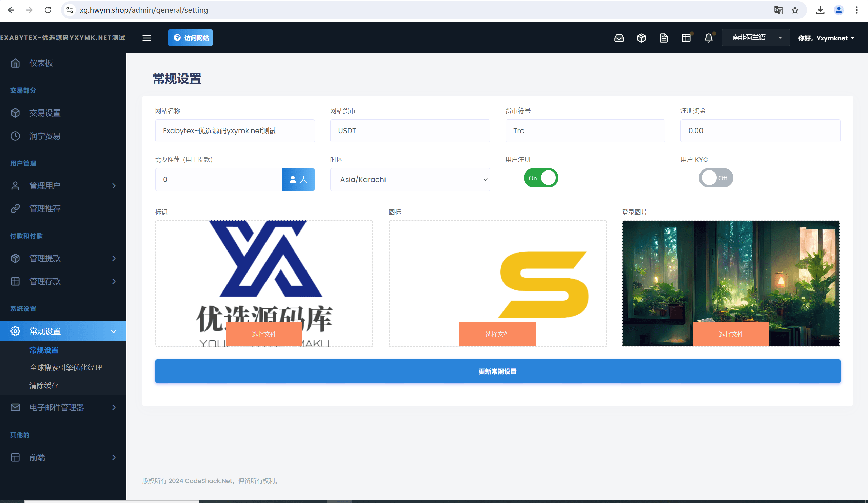Click the bookmark star icon in address bar
Viewport: 868px width, 503px height.
coord(795,10)
